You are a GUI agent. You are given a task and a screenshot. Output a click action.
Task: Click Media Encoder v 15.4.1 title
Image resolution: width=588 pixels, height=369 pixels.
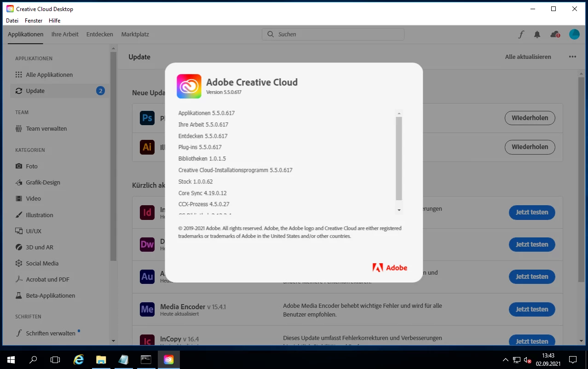pyautogui.click(x=193, y=307)
